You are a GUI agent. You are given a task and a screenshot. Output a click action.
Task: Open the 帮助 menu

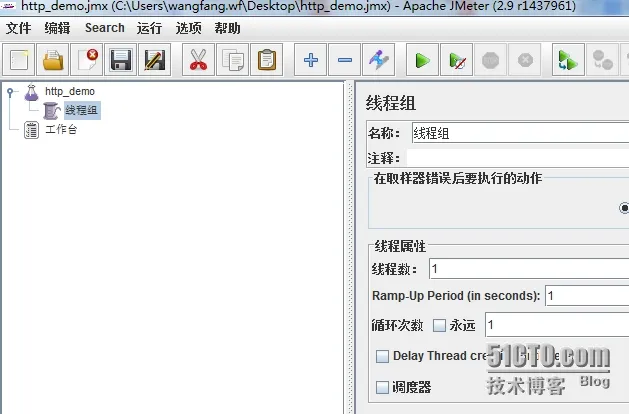227,28
